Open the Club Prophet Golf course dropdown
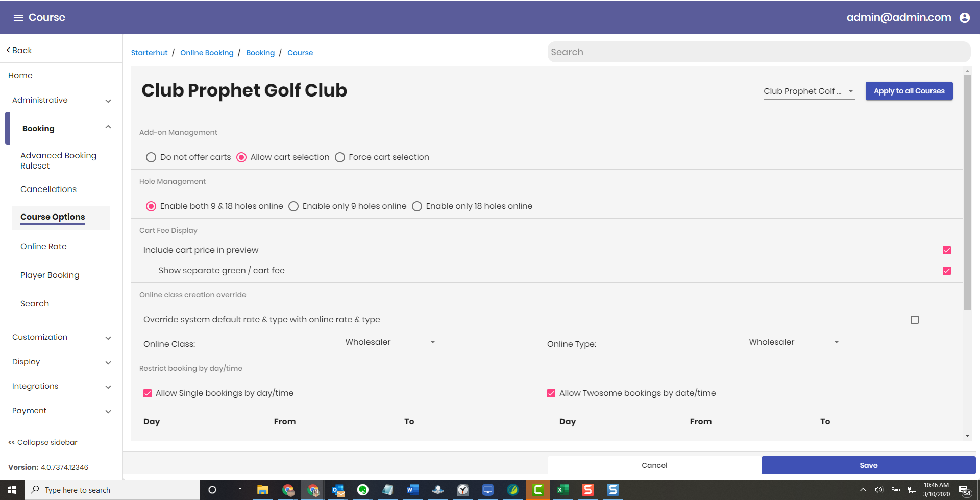The width and height of the screenshot is (980, 500). (809, 91)
